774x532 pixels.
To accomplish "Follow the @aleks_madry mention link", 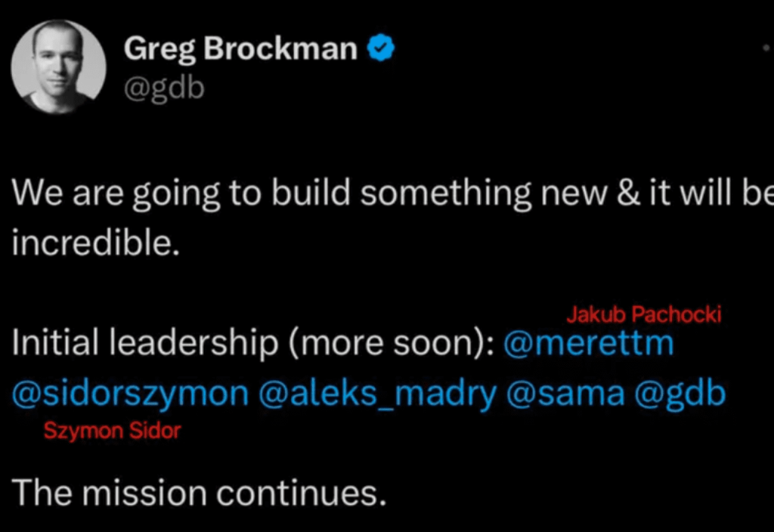I will pos(378,394).
